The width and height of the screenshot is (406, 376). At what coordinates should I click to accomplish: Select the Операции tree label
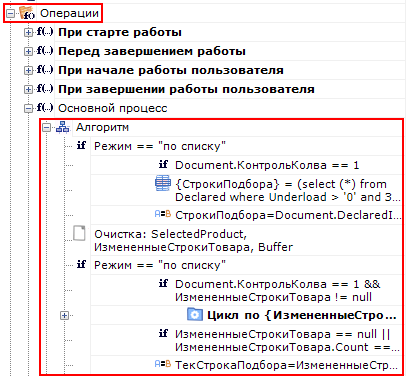[x=69, y=13]
